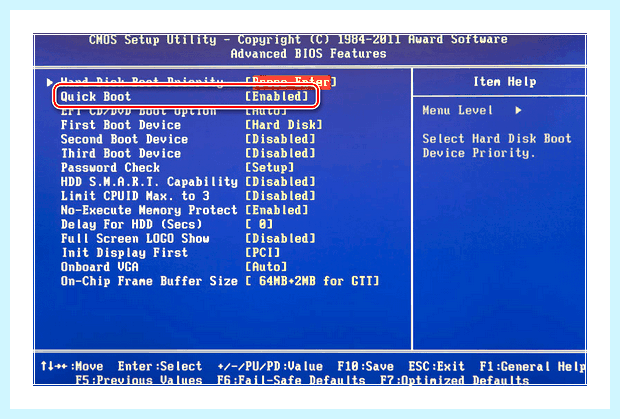This screenshot has width=620, height=419.
Task: Open the Init Display First [PCI] value
Action: coord(262,253)
